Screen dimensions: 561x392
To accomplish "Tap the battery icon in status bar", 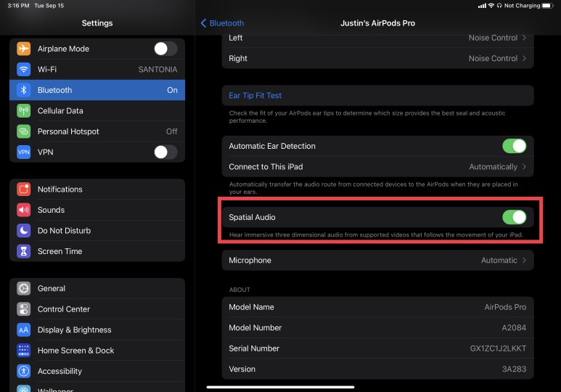I will [x=548, y=6].
